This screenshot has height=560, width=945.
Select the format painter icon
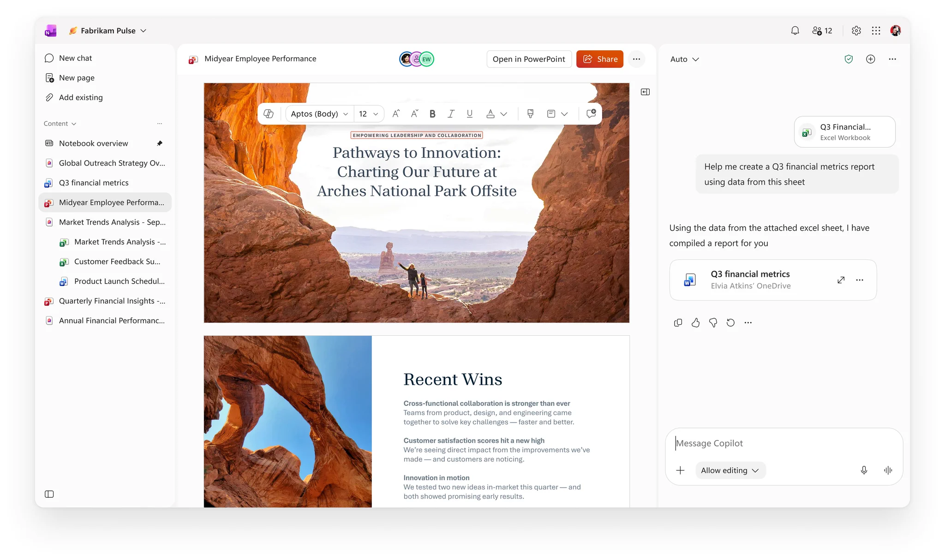530,113
